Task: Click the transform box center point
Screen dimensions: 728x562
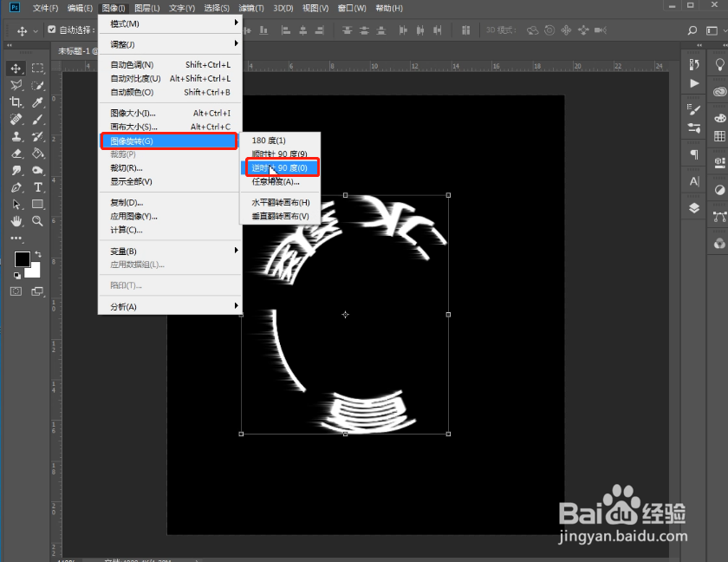Action: pyautogui.click(x=346, y=315)
